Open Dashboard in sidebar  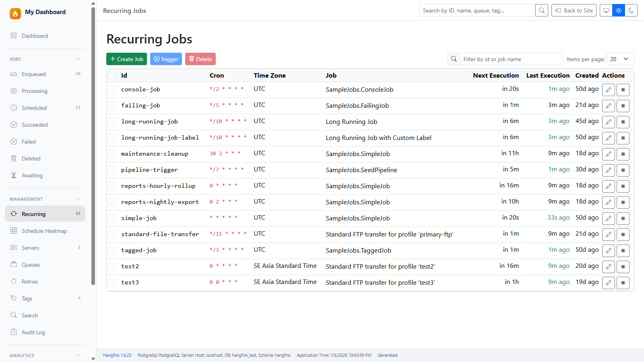[45, 36]
